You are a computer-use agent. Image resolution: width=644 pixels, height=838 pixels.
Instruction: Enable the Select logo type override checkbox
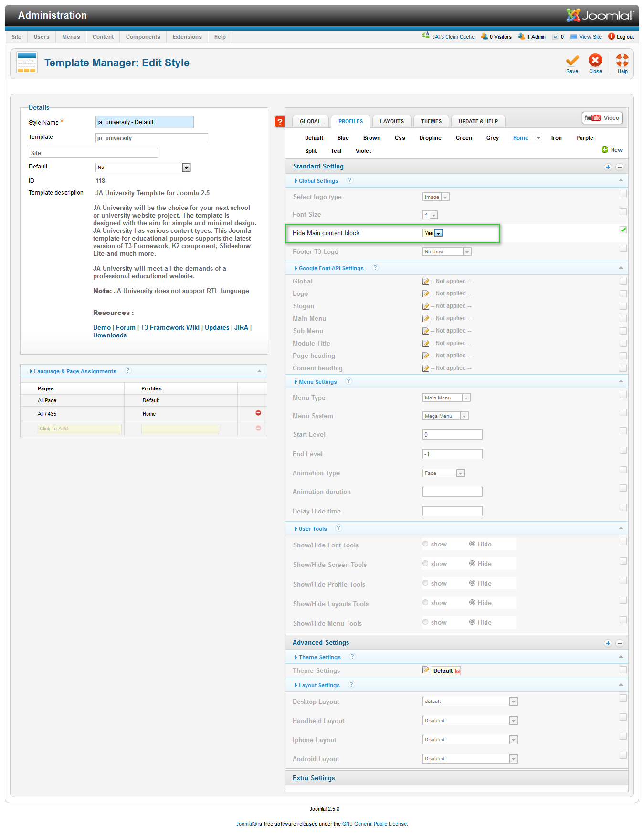623,194
